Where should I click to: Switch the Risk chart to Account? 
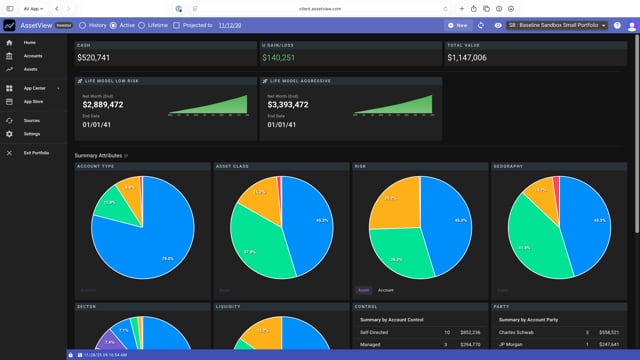386,290
